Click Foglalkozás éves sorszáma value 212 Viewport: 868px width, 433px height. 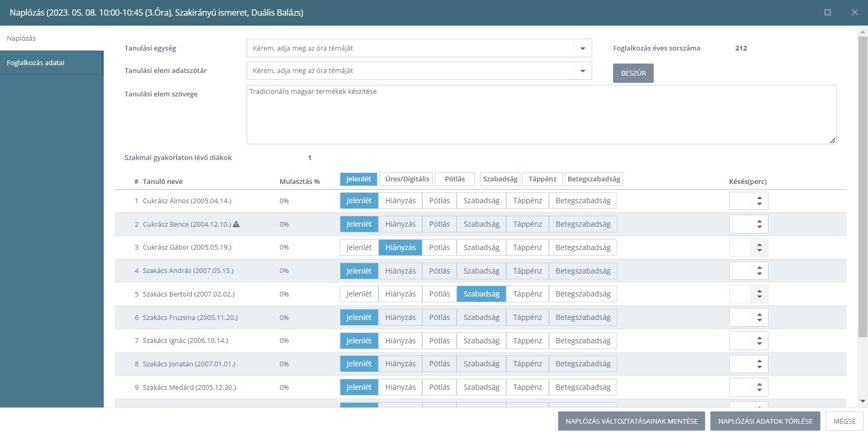click(x=741, y=48)
